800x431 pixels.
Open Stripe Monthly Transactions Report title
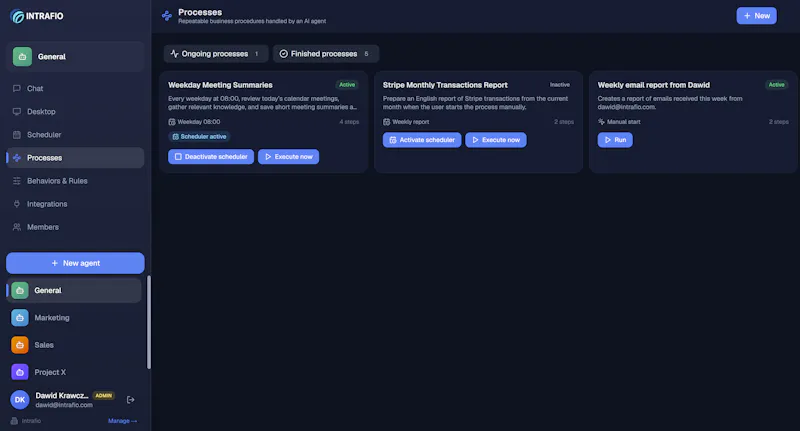pyautogui.click(x=445, y=85)
